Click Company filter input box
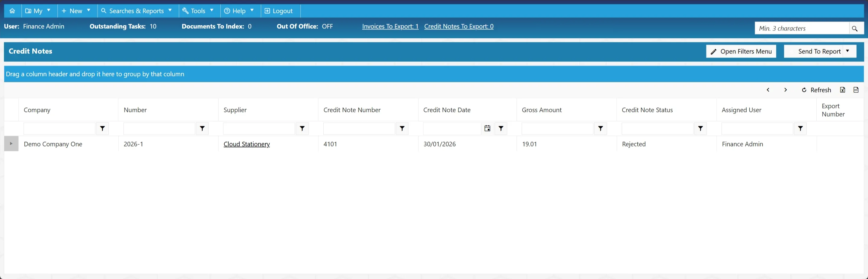The width and height of the screenshot is (868, 279). tap(59, 128)
